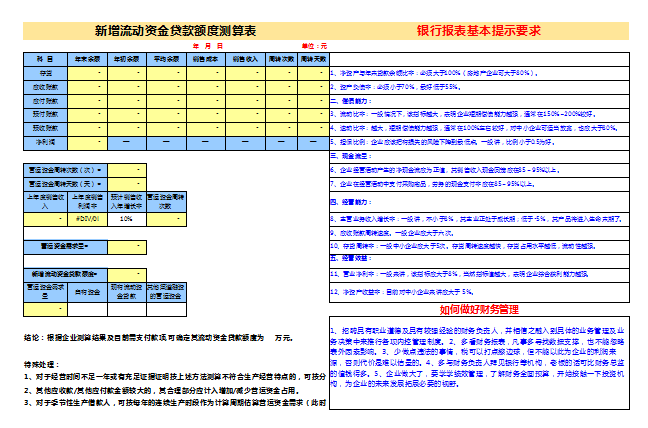This screenshot has height=428, width=648.
Task: Select the empty cell under 现有流动资金贷款
Action: click(x=126, y=307)
